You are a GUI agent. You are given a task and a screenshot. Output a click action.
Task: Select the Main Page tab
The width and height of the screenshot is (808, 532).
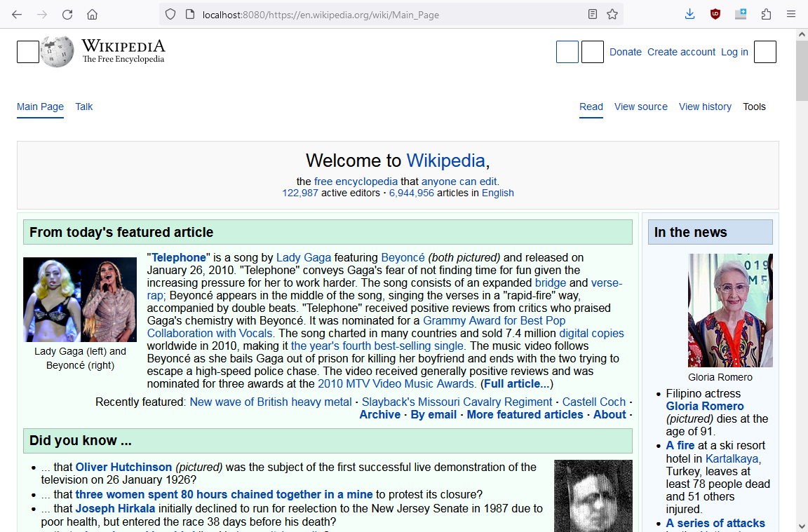(x=40, y=107)
